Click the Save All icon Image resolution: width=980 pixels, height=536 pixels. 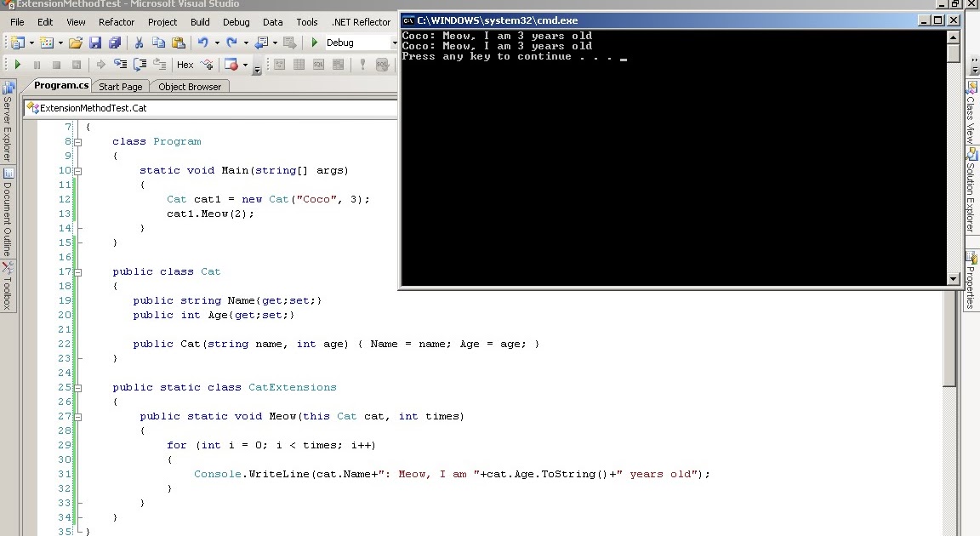113,43
